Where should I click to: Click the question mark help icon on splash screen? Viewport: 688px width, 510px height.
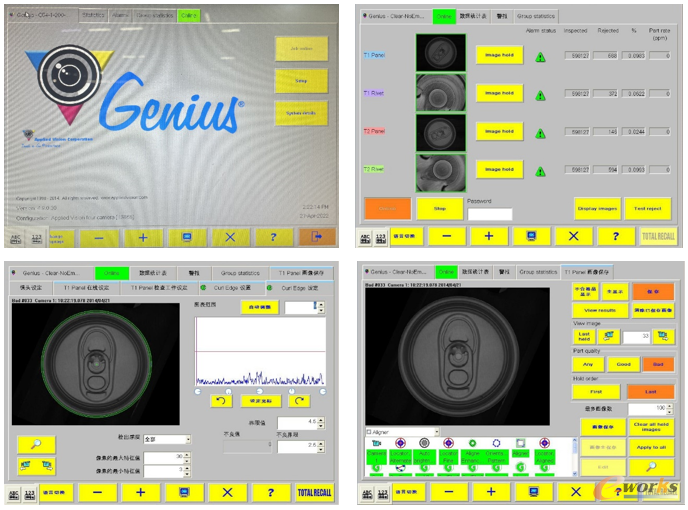tap(273, 237)
